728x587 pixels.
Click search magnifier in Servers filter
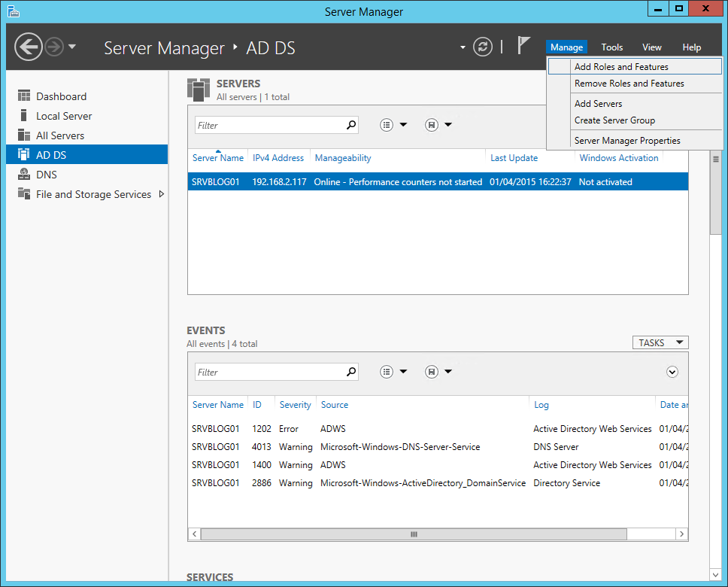[351, 125]
